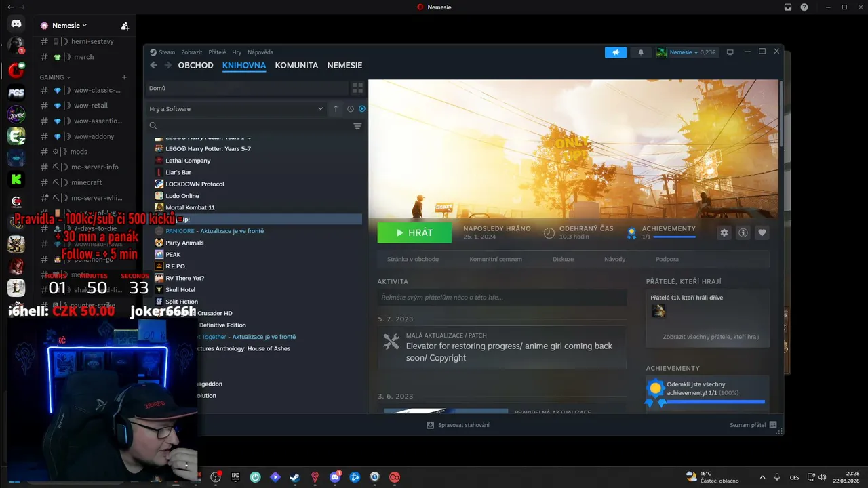868x488 pixels.
Task: Open Epic Games Launcher from taskbar
Action: 235,477
